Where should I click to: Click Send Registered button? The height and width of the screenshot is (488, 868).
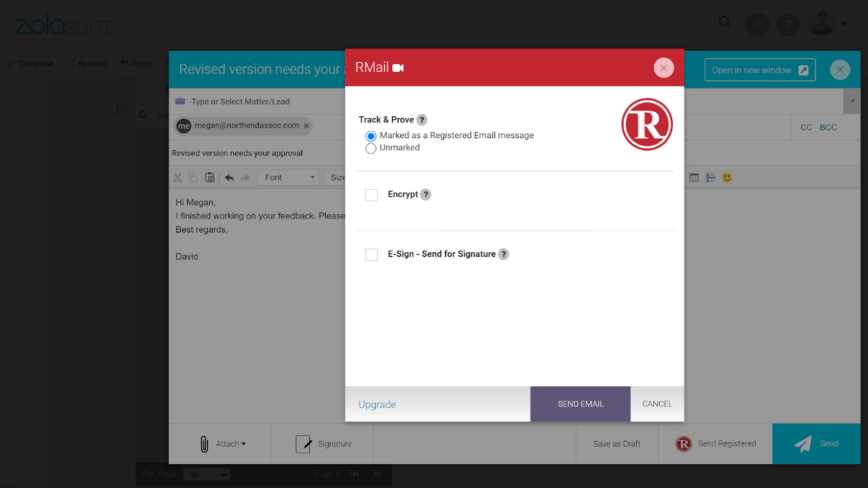point(716,444)
